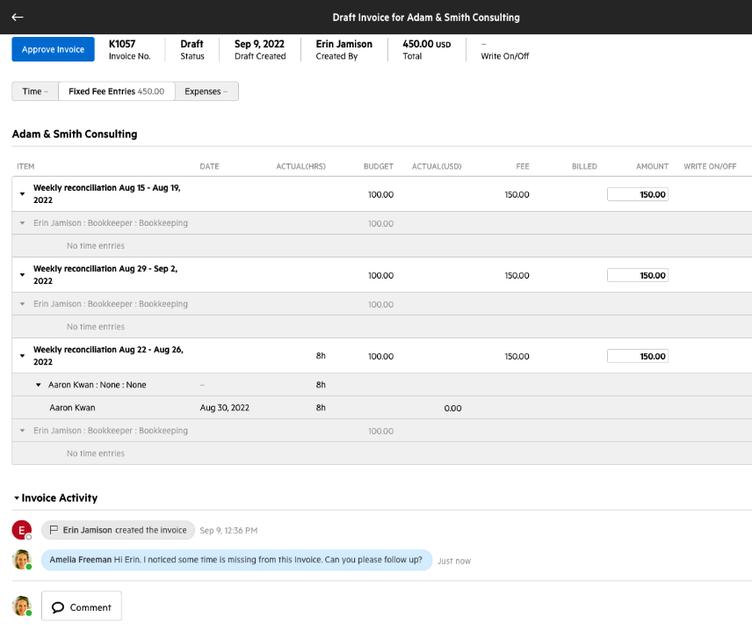Click the Aaron Kwan time entry row

pyautogui.click(x=381, y=408)
